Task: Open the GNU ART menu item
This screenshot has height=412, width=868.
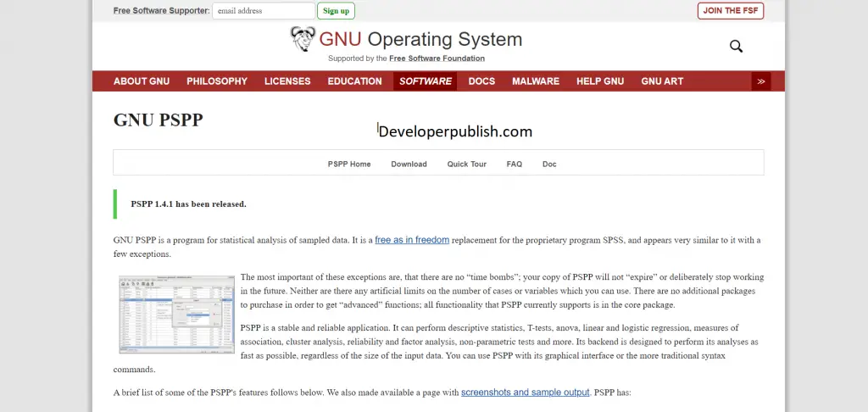Action: click(662, 81)
